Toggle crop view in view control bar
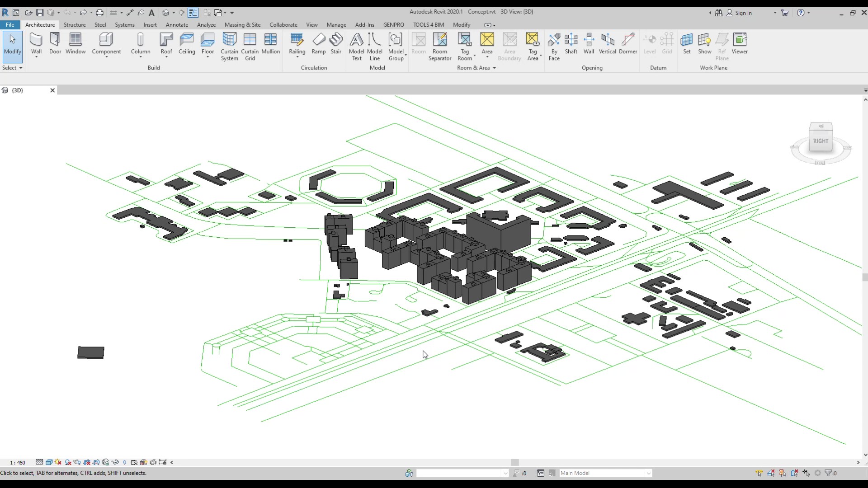The height and width of the screenshot is (488, 868). (87, 462)
